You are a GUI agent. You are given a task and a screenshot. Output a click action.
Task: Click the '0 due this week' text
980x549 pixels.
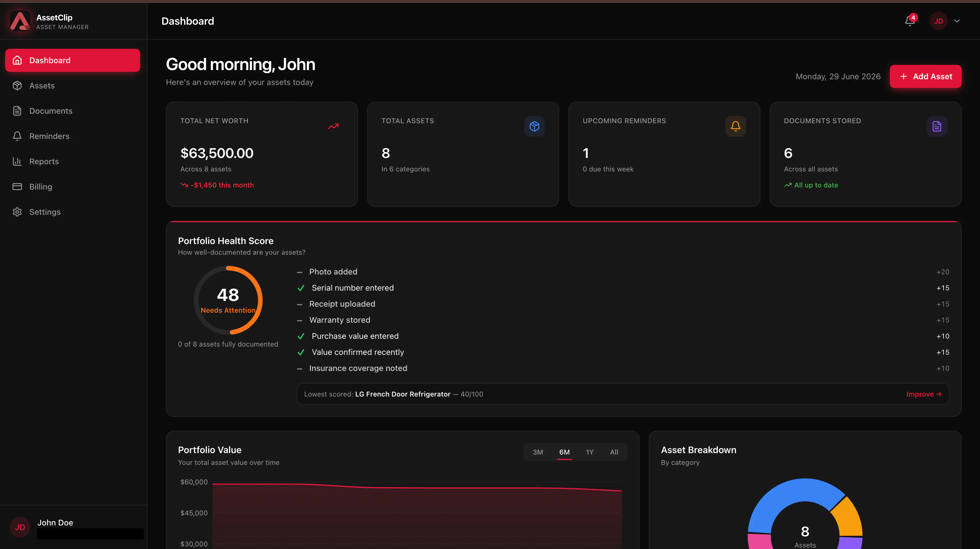(x=608, y=169)
